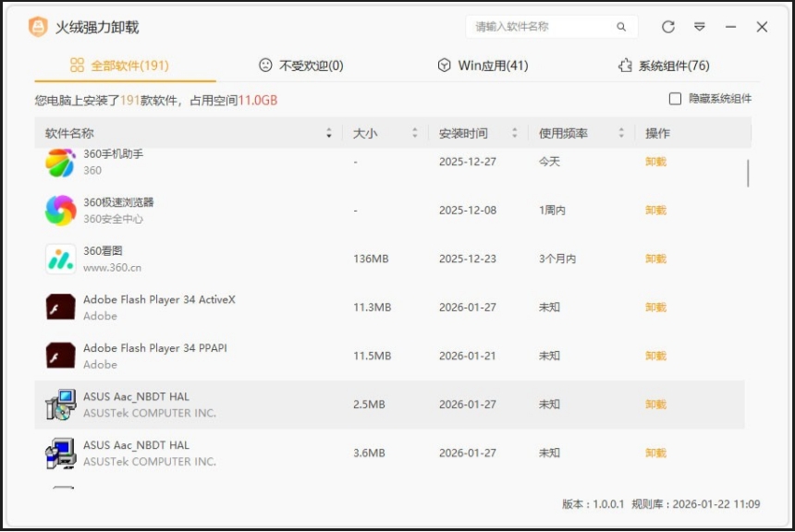This screenshot has width=795, height=532.
Task: Uninstall Adobe Flash Player 34 PPAPI
Action: click(x=655, y=357)
